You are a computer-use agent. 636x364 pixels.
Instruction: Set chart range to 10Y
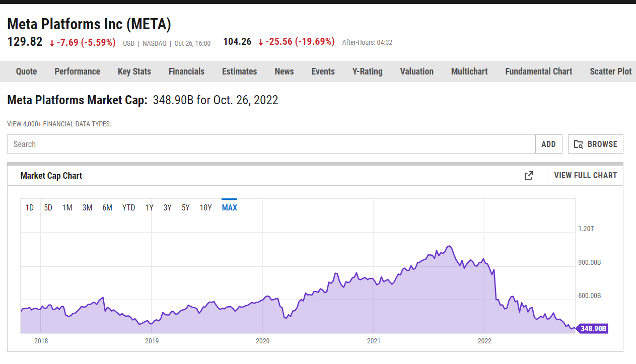click(x=206, y=207)
